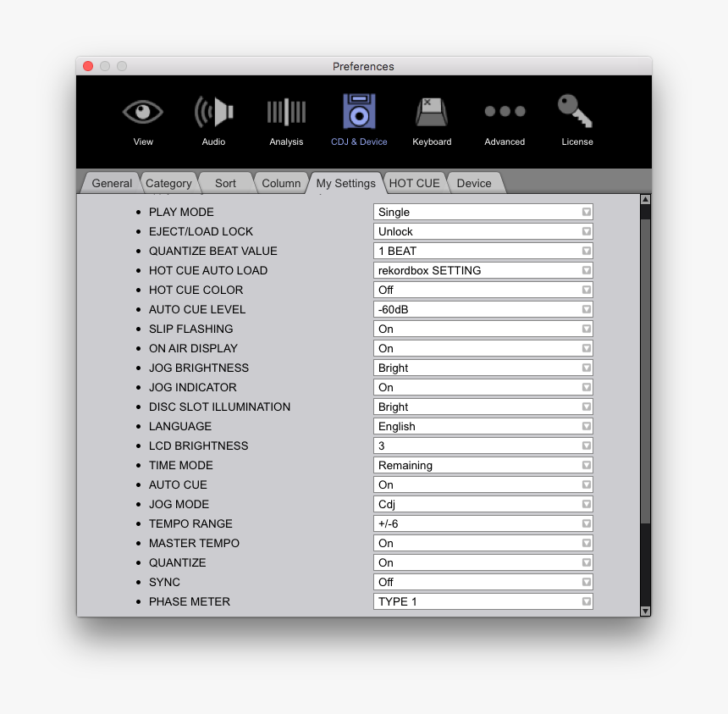Viewport: 728px width, 714px height.
Task: Disable SLIP FLASHING
Action: click(483, 329)
